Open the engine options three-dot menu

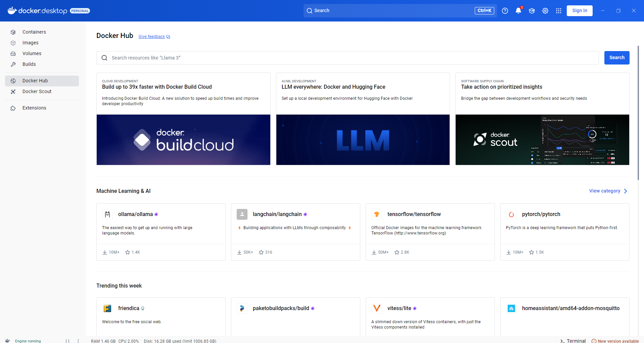point(78,341)
